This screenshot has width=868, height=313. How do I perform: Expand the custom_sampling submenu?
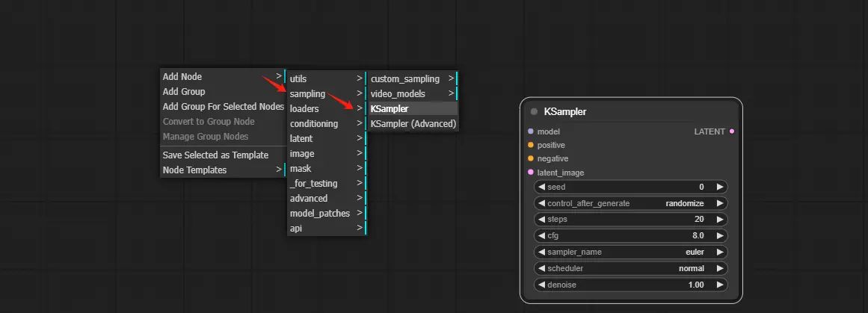[411, 79]
